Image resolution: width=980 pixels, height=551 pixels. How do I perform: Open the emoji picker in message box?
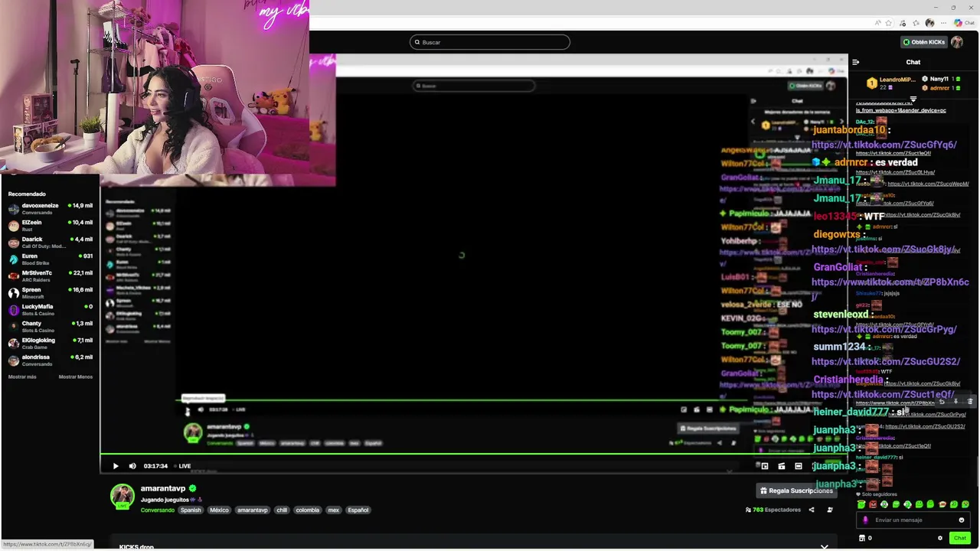(x=962, y=520)
